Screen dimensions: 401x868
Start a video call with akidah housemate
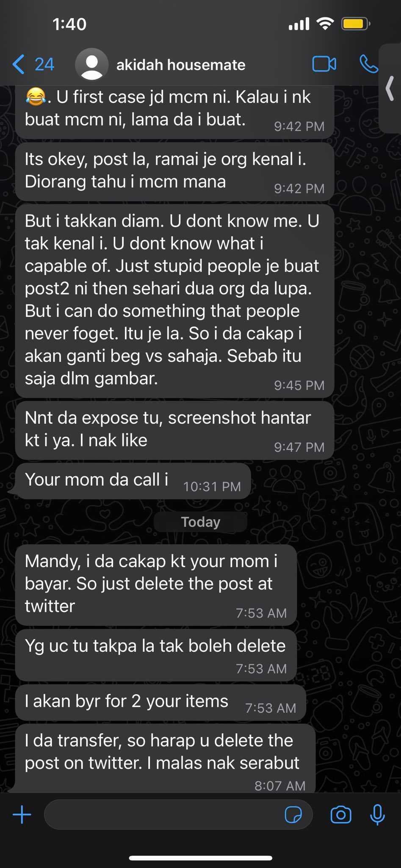pos(324,64)
